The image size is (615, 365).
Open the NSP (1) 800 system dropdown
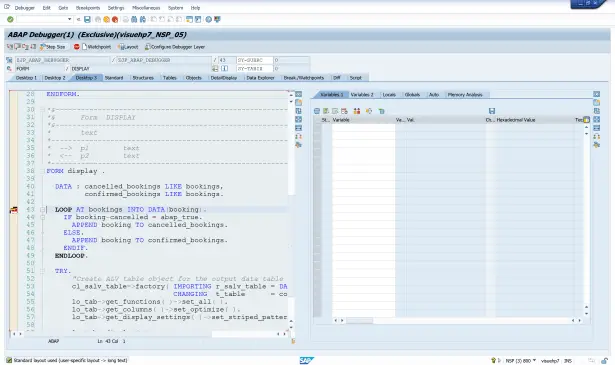coord(520,361)
